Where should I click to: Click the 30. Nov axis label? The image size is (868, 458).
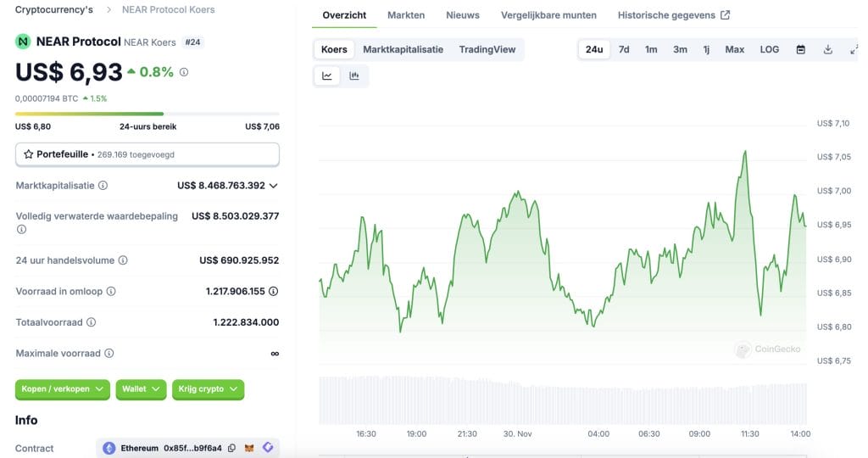pos(517,433)
